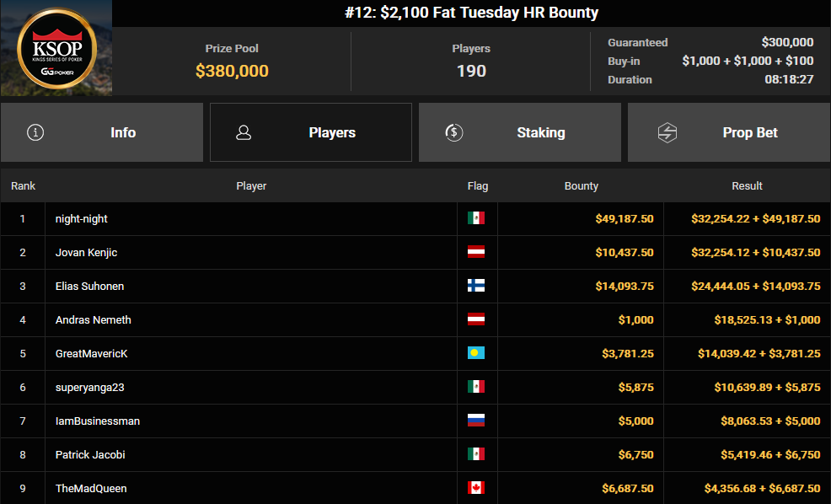Click the Canada flag beside TheMadQueen

coord(476,488)
